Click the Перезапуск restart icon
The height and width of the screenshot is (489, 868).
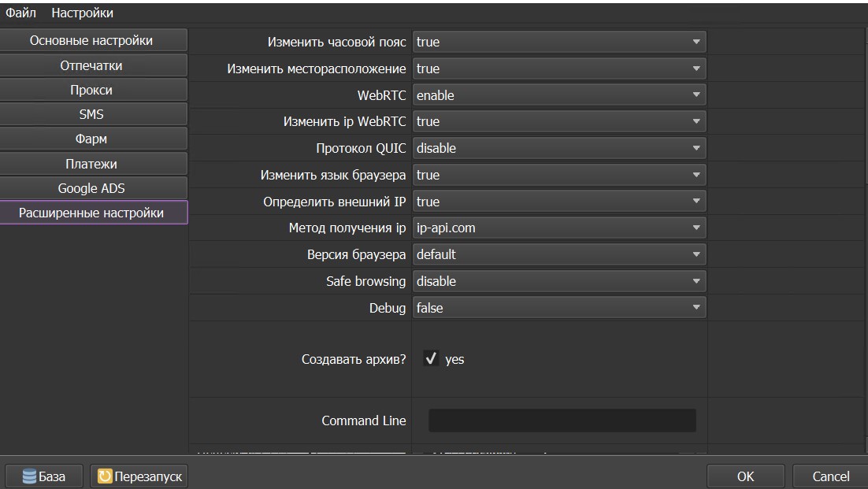(x=105, y=476)
